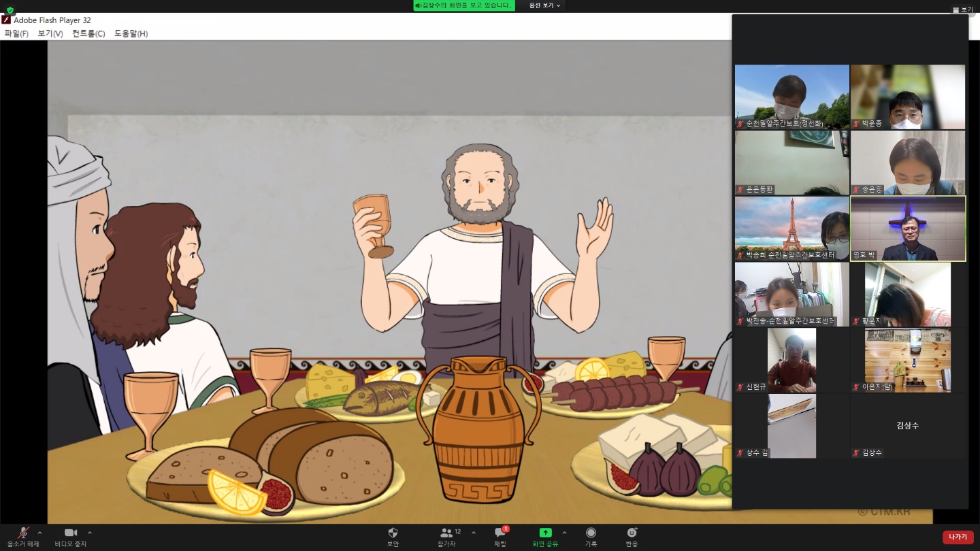The image size is (980, 551).
Task: Select 박찬송 participant video tile
Action: click(x=792, y=295)
